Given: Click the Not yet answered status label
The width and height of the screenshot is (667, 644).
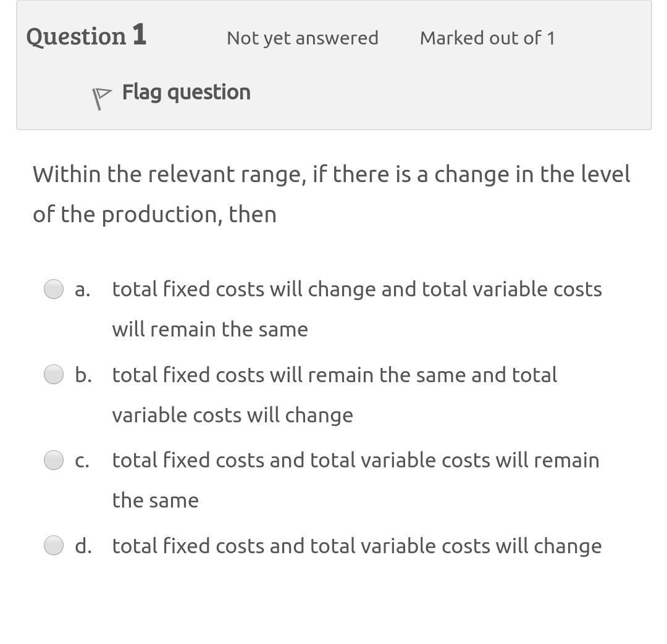Looking at the screenshot, I should point(302,37).
